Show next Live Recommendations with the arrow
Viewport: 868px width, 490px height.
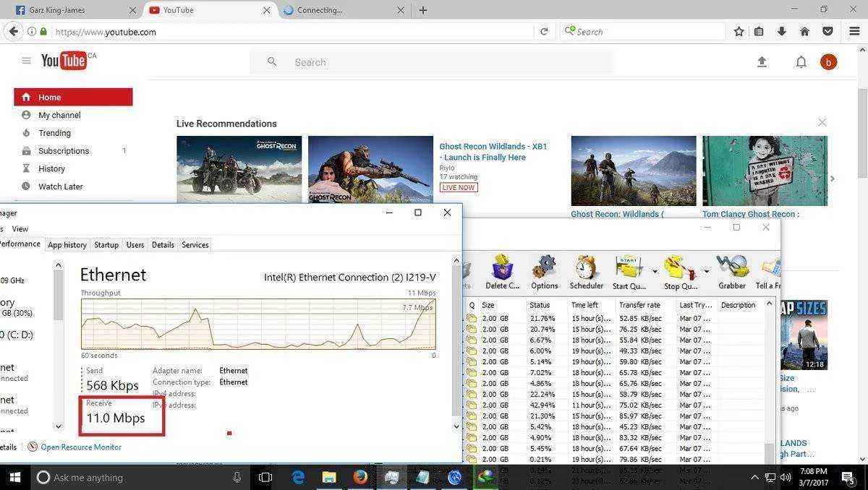click(x=833, y=179)
